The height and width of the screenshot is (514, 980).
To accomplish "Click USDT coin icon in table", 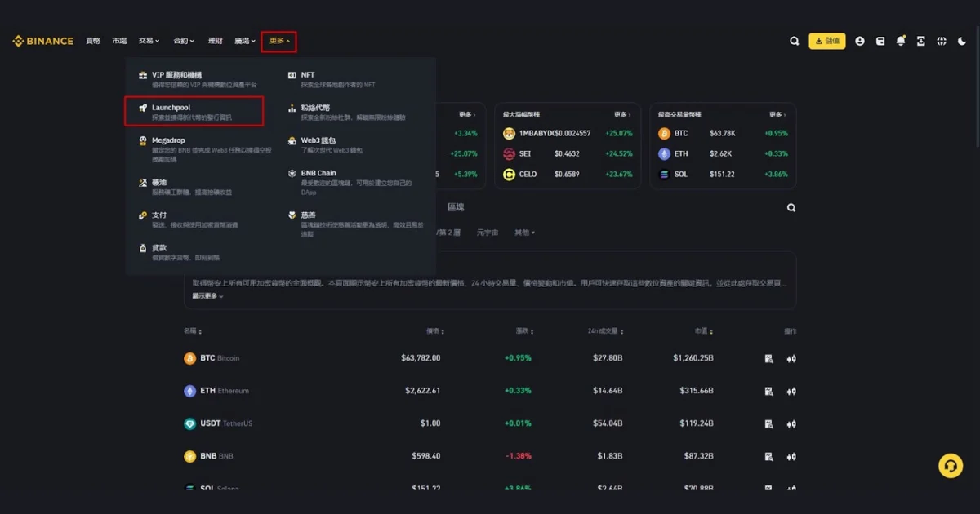I will click(x=190, y=423).
